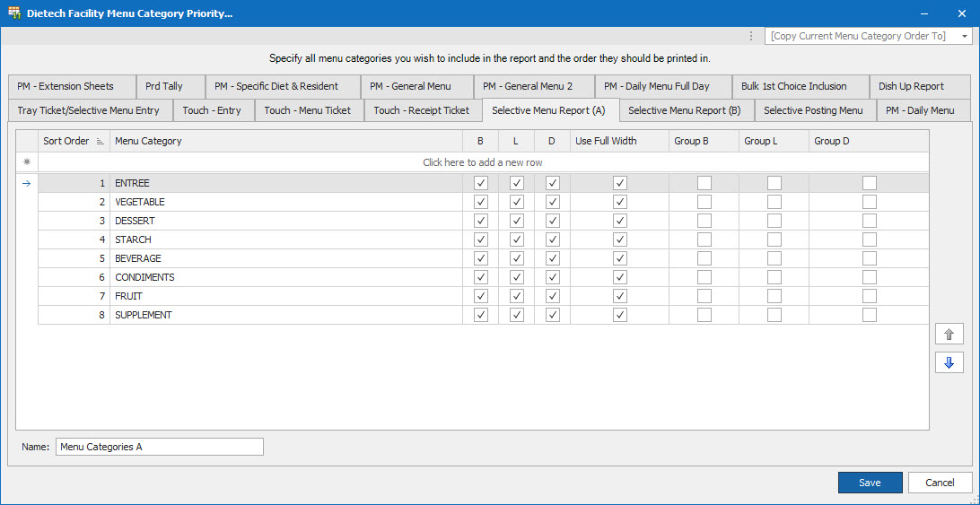Sort by the Sort Order column header
Viewport: 980px width, 505px height.
tap(74, 141)
